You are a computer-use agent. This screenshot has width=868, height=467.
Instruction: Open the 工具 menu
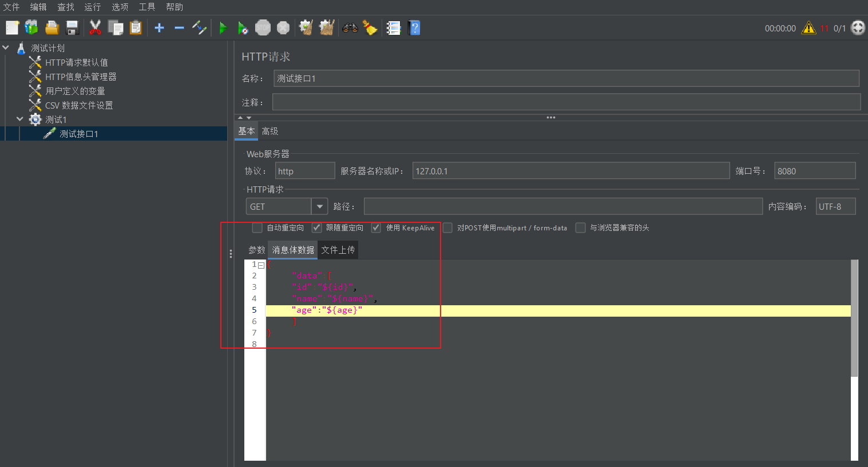tap(147, 7)
